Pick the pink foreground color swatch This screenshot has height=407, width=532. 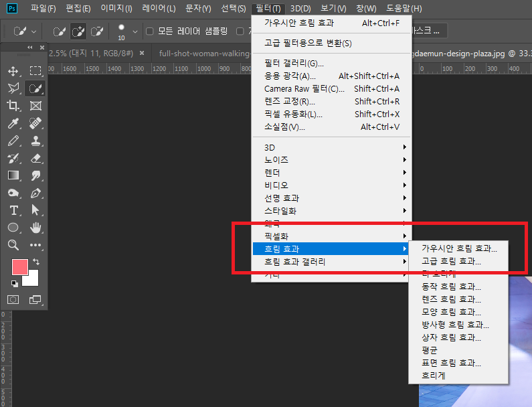(19, 266)
